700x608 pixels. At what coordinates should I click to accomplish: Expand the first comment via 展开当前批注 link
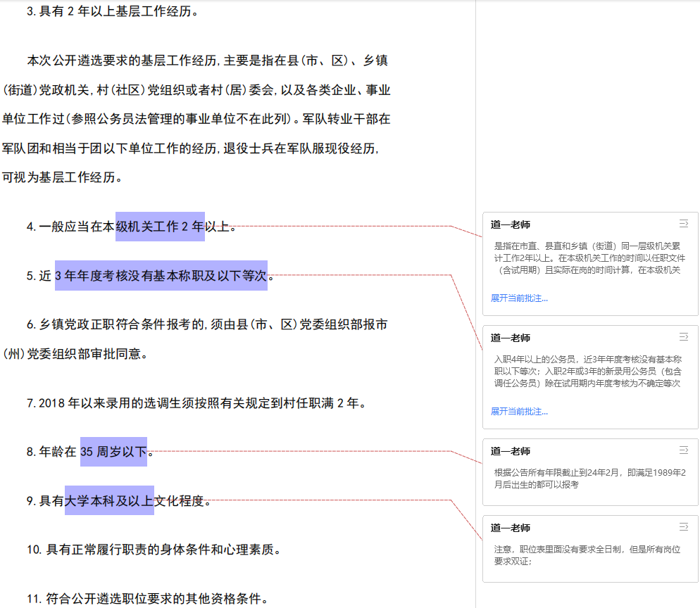coord(519,298)
